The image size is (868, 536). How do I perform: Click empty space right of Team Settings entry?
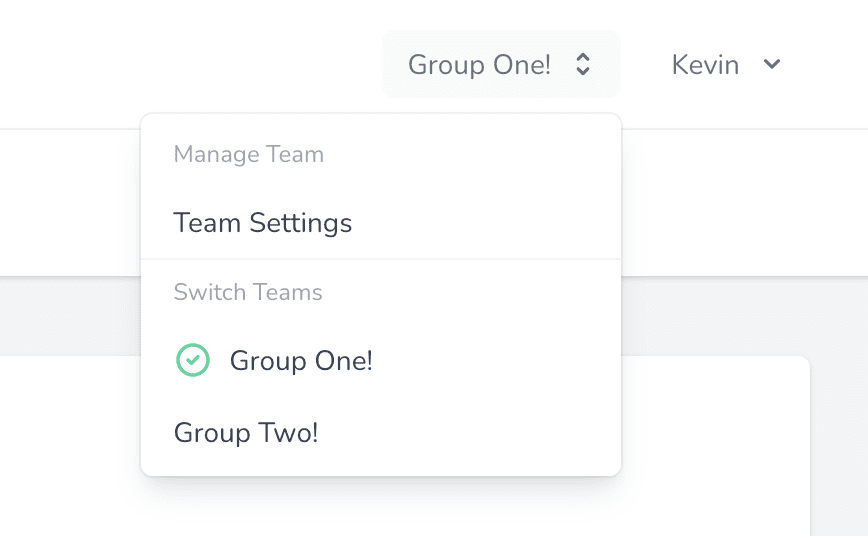pyautogui.click(x=490, y=222)
